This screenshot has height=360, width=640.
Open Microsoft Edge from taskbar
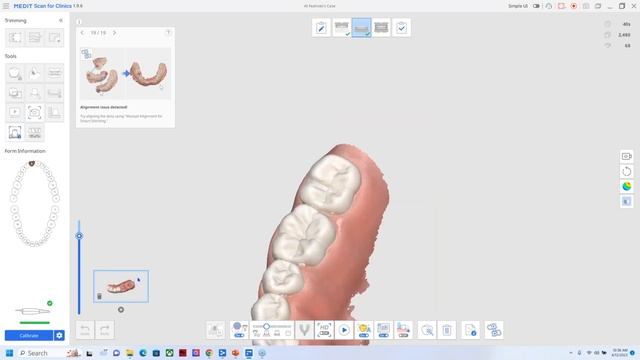coord(143,353)
